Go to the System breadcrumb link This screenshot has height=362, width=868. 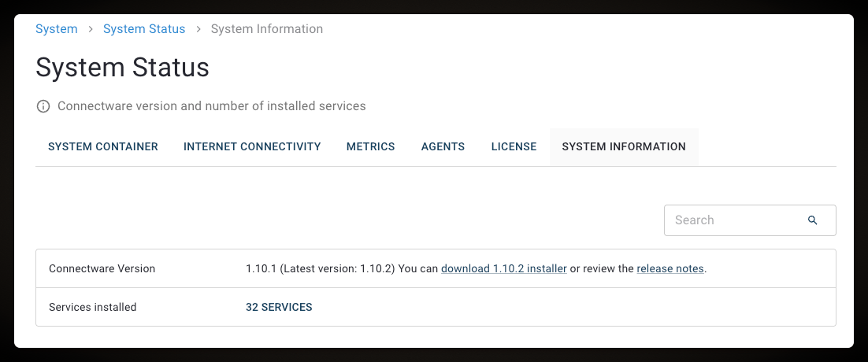click(x=57, y=29)
